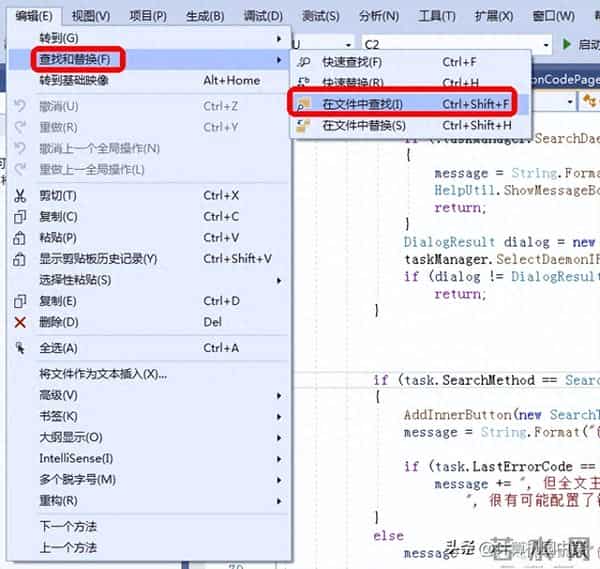Choose 粘贴(P) Ctrl+V
The height and width of the screenshot is (569, 600).
coord(149,238)
